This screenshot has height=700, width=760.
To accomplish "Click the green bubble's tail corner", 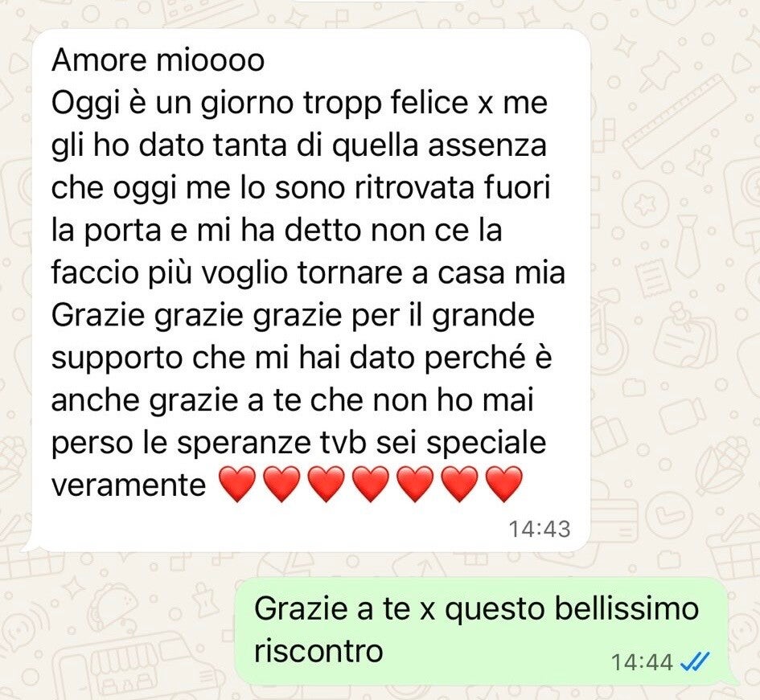I will coord(732,680).
